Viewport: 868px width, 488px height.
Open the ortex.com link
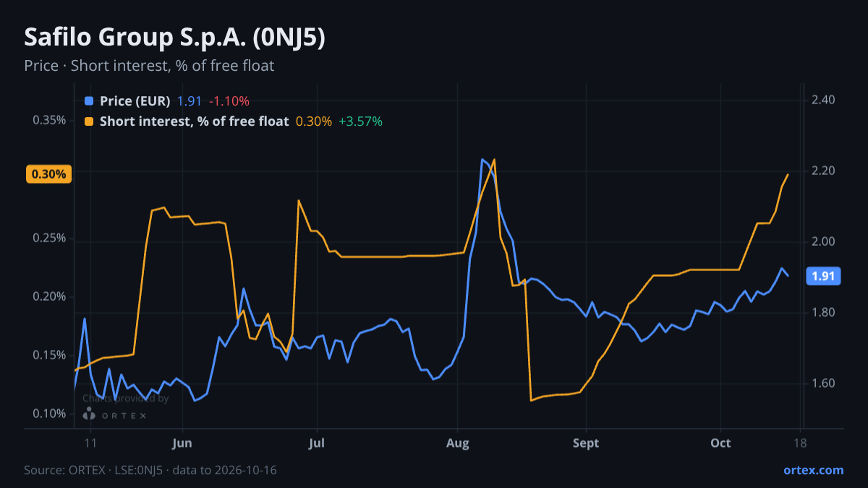point(813,470)
